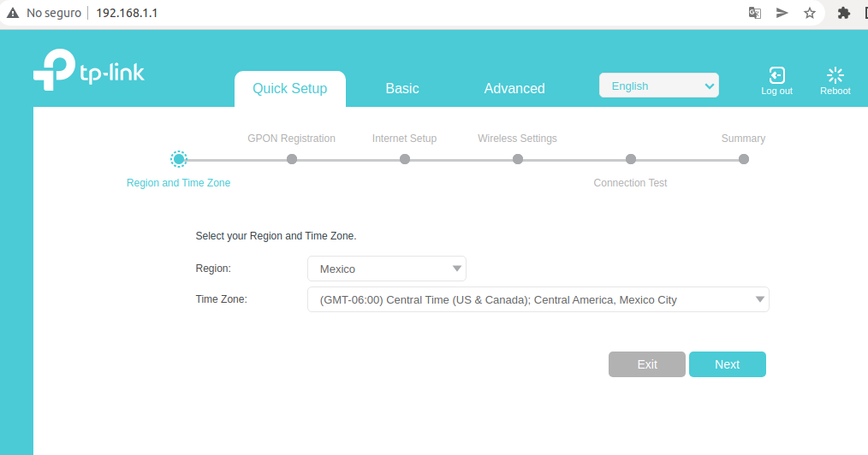Switch to the Advanced tab
Viewport: 868px width, 455px height.
click(514, 88)
